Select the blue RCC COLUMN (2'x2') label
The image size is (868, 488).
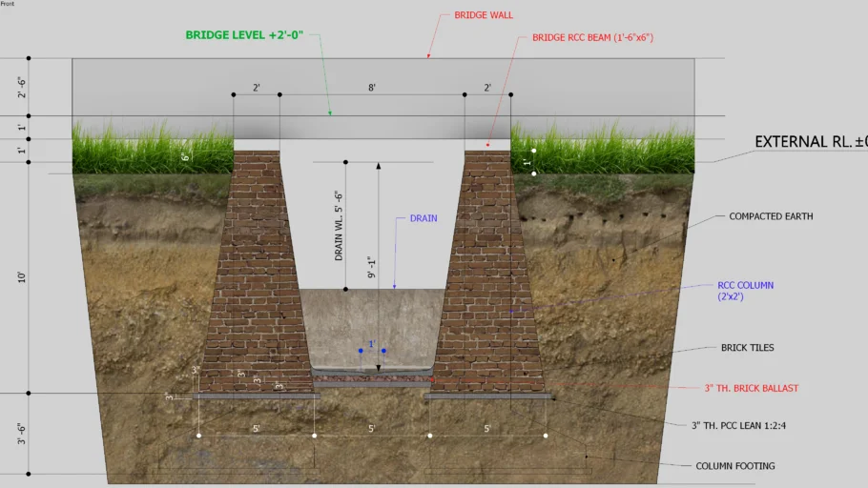[745, 291]
